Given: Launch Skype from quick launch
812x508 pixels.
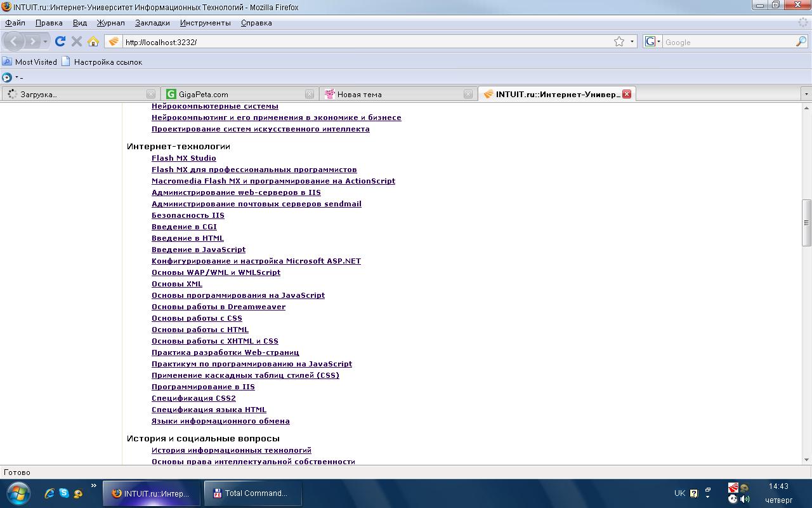Looking at the screenshot, I should [x=64, y=493].
